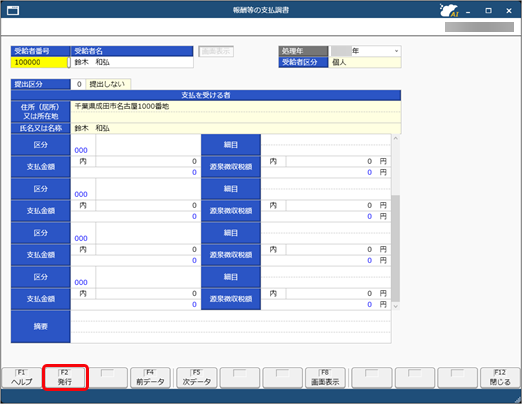Click the 氏名又は名称 value field
The image size is (522, 404).
pos(236,128)
